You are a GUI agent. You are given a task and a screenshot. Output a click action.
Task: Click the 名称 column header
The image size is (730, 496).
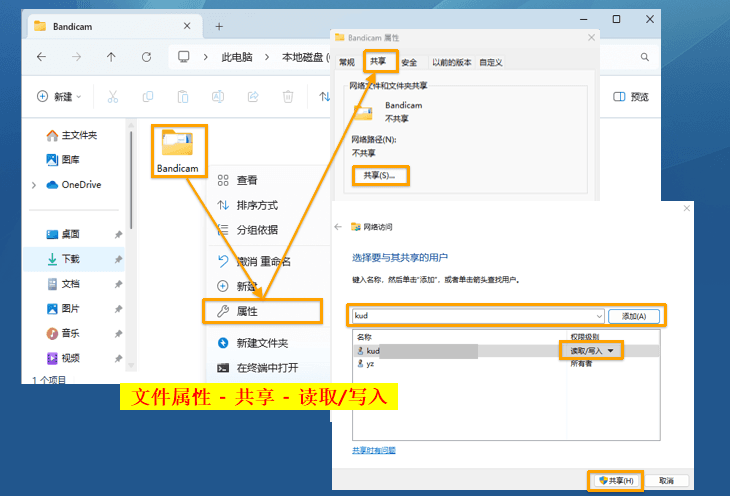coord(364,337)
